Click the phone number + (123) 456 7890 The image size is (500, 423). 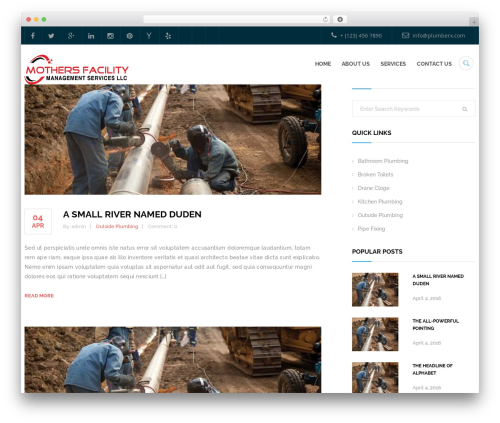pyautogui.click(x=361, y=36)
